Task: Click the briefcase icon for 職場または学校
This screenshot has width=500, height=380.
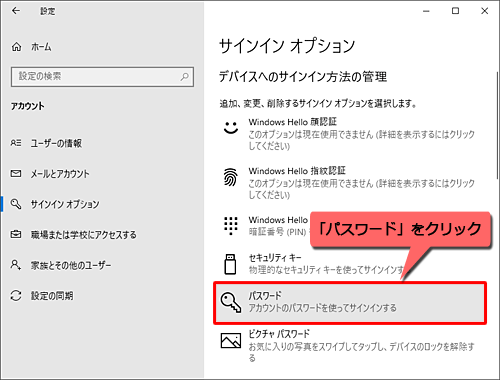Action: tap(16, 234)
